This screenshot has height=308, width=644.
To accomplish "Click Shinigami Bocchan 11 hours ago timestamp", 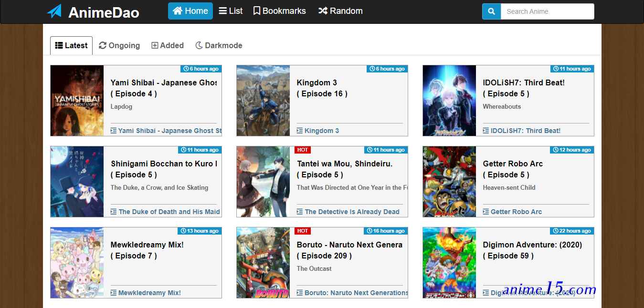I will coord(200,150).
